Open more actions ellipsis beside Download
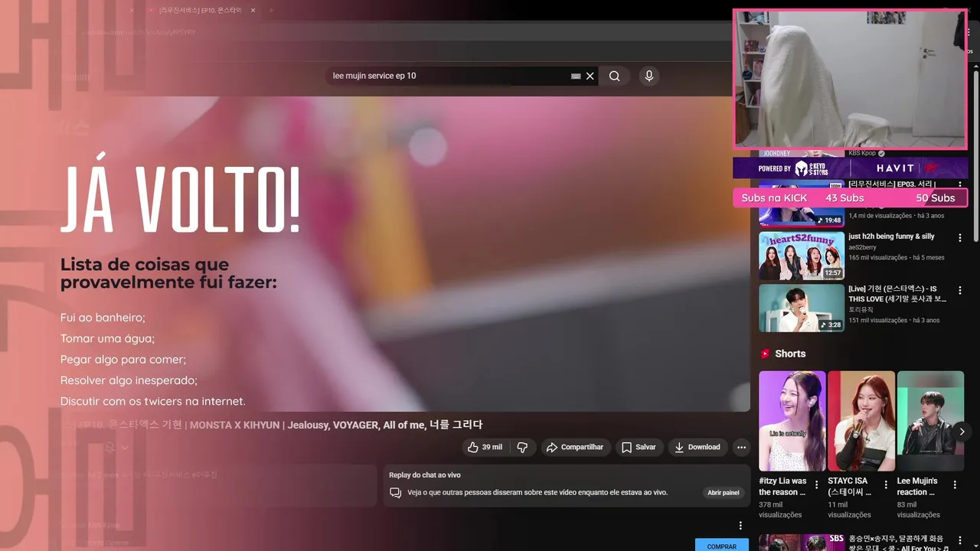980x551 pixels. tap(741, 447)
